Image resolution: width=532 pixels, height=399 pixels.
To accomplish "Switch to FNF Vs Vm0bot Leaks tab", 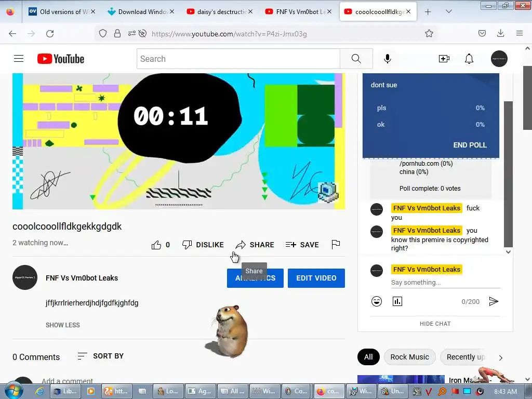I will click(x=298, y=12).
